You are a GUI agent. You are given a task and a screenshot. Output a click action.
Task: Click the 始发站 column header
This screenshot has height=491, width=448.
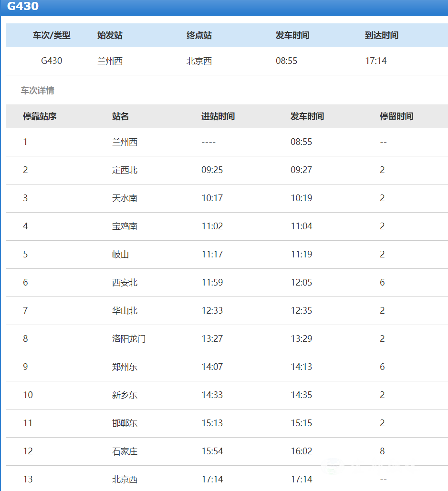(x=110, y=35)
